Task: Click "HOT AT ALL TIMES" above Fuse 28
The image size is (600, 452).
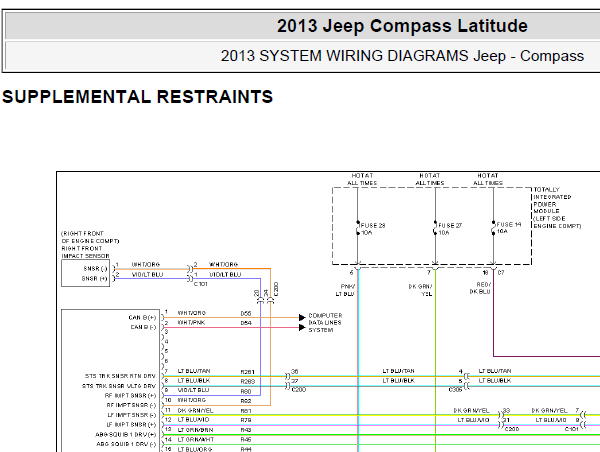Action: 362,179
